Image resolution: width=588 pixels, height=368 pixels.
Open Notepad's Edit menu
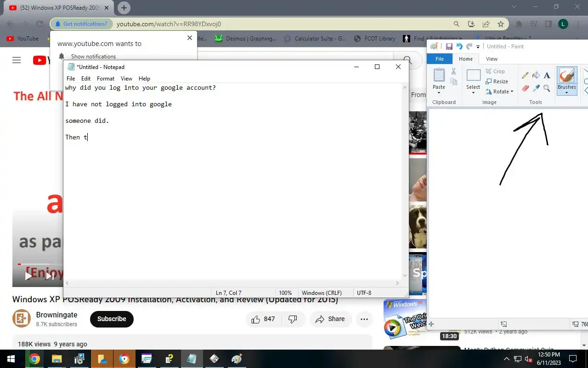86,79
